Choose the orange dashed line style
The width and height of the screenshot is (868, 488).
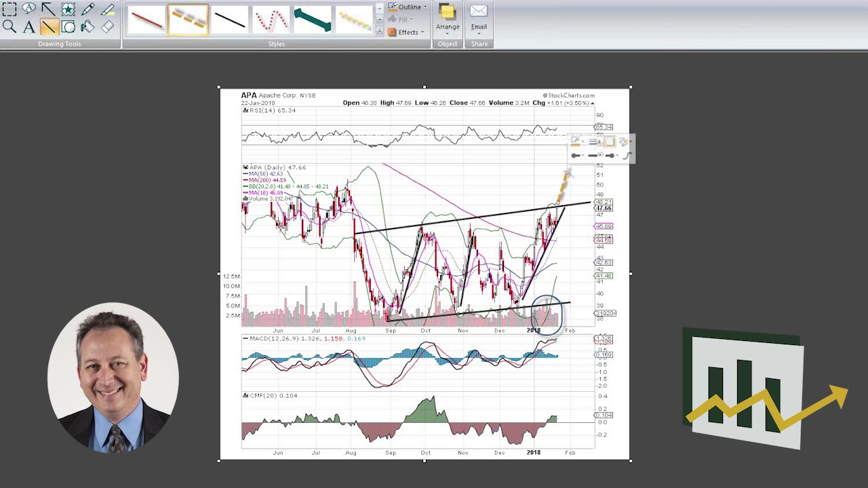click(x=188, y=20)
